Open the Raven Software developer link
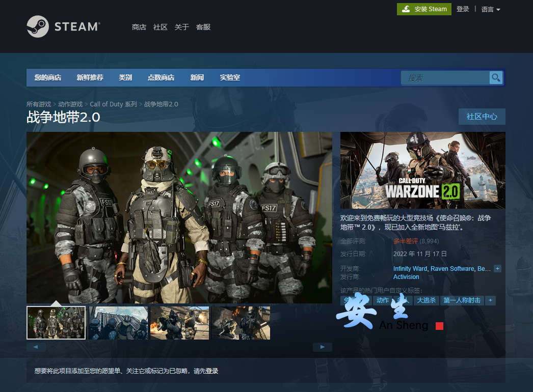 click(452, 269)
